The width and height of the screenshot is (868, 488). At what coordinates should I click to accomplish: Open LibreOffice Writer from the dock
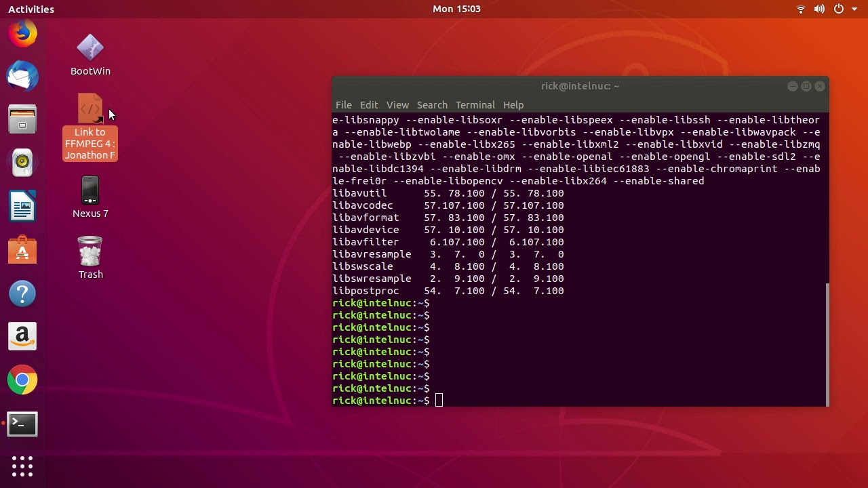[22, 205]
